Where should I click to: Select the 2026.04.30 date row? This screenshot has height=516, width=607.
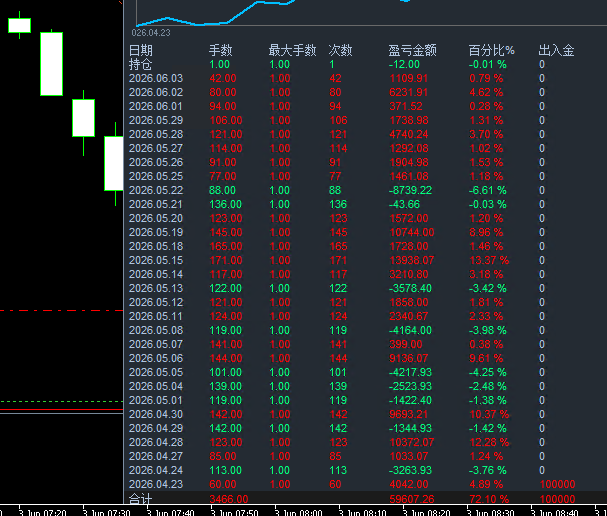click(156, 414)
